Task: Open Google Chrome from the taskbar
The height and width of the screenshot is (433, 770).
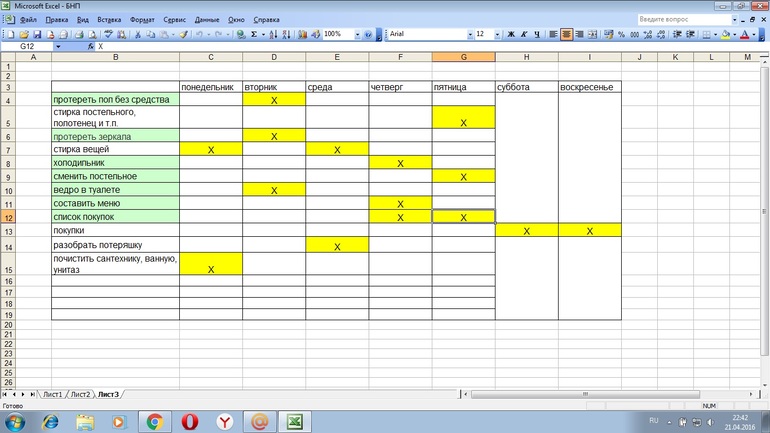Action: (x=153, y=421)
